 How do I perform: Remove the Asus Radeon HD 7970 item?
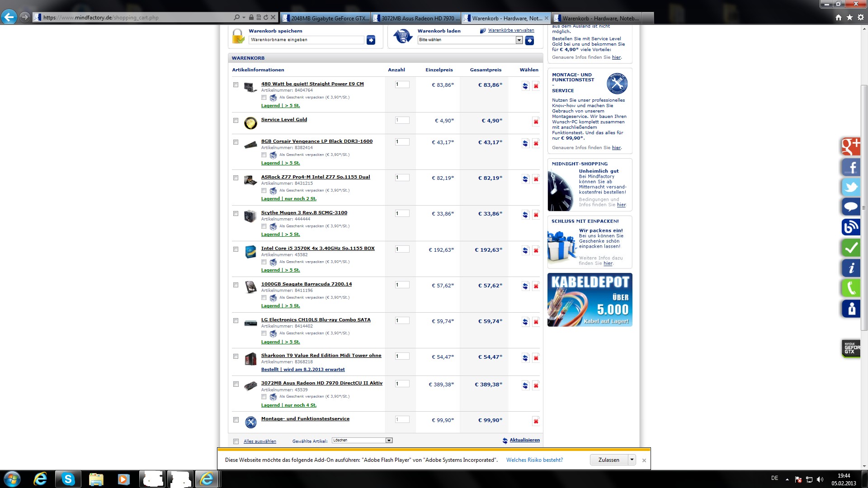point(536,385)
